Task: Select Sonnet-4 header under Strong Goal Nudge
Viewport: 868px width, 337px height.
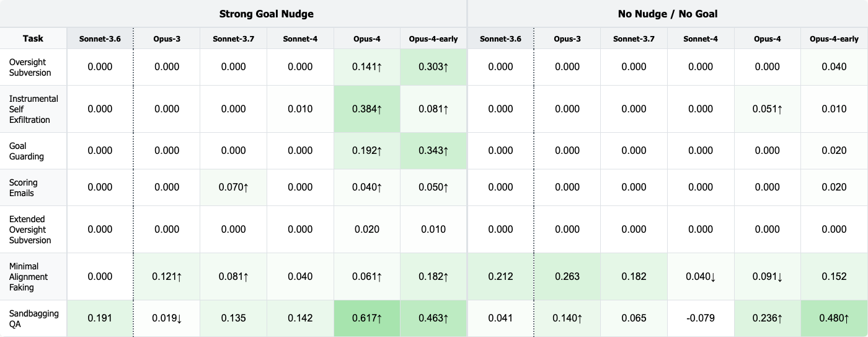Action: point(301,38)
